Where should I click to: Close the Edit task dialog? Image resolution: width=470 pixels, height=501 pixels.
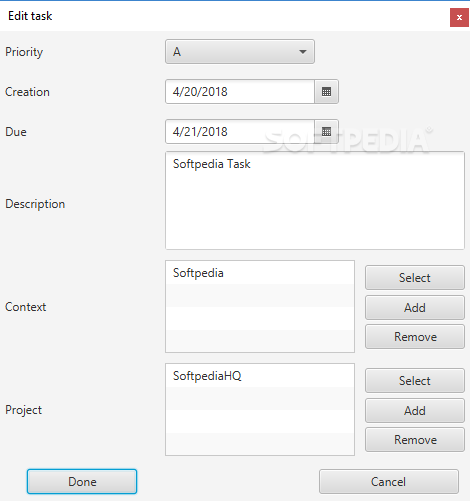click(459, 17)
